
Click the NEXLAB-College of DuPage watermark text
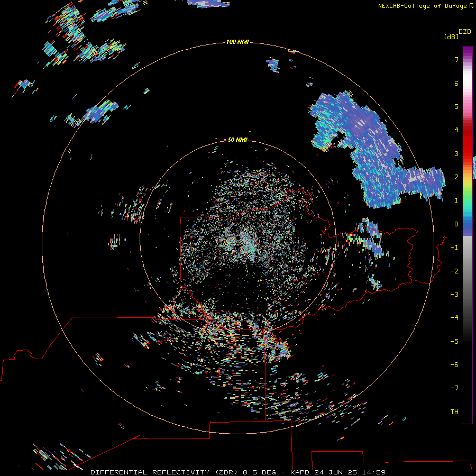426,6
